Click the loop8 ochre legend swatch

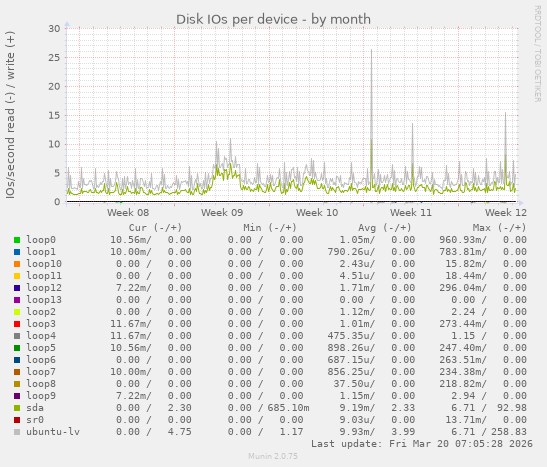17,384
